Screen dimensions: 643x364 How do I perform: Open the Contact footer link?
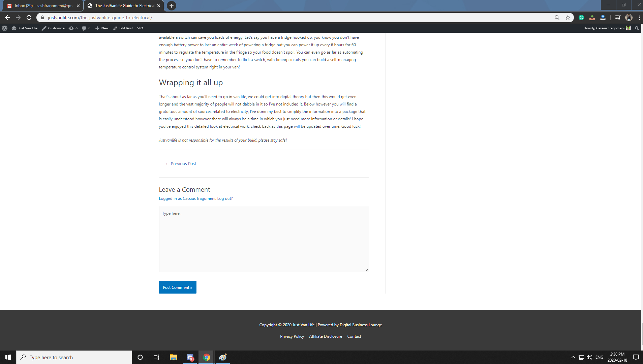354,336
